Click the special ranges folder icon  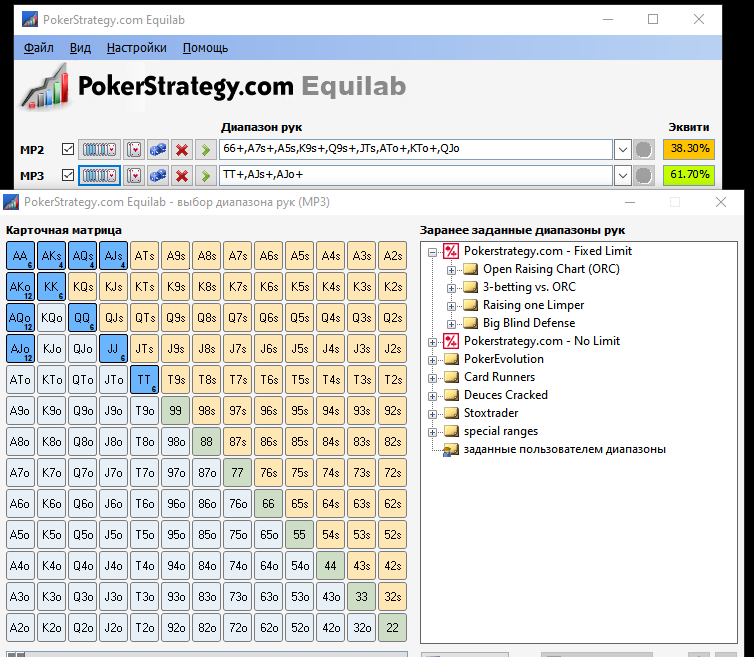click(x=451, y=431)
